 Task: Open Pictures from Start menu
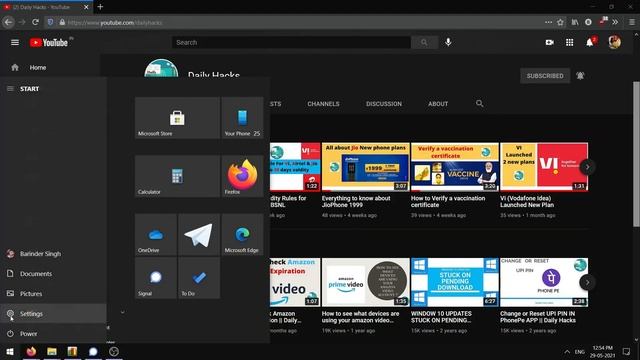click(x=53, y=293)
